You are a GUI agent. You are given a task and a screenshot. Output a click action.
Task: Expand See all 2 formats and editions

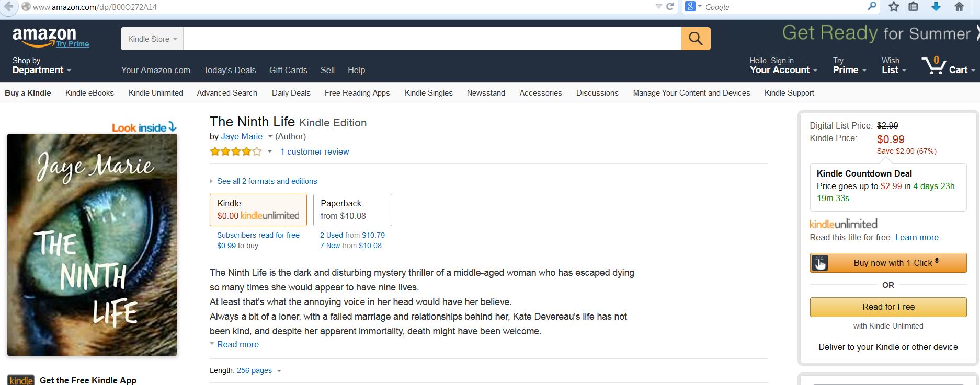267,181
